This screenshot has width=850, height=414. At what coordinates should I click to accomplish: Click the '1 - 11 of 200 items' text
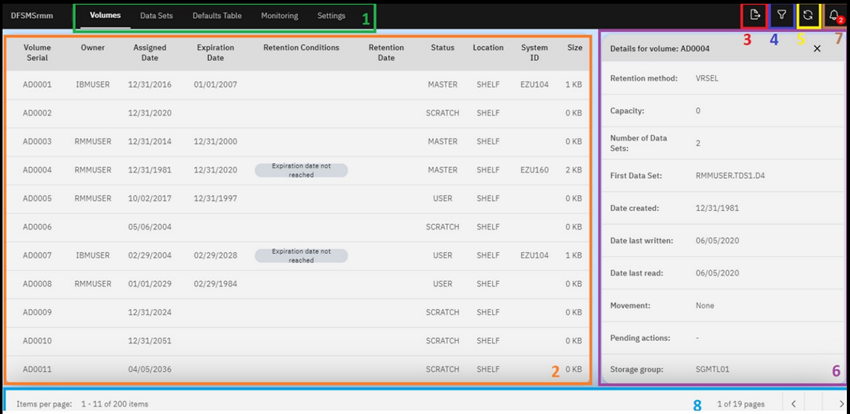point(114,404)
